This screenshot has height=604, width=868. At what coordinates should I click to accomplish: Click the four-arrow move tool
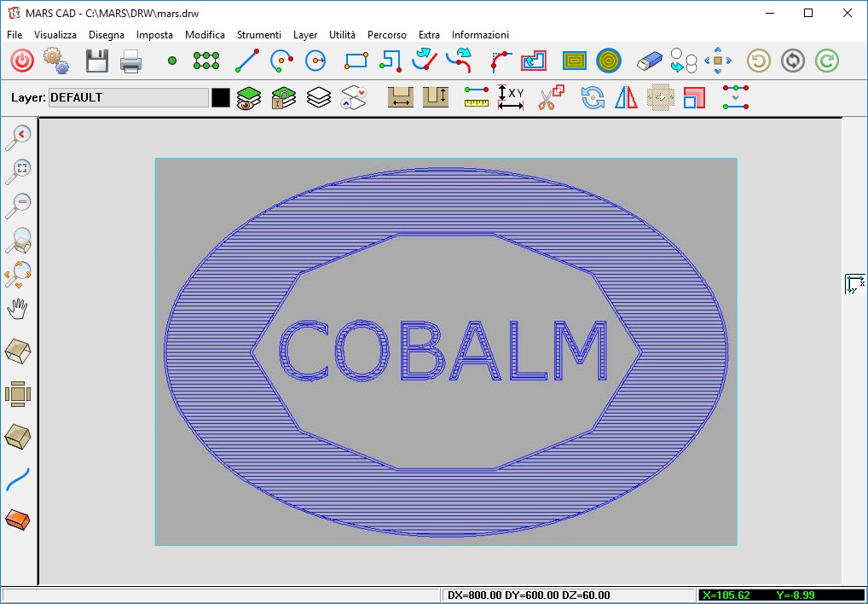click(718, 61)
